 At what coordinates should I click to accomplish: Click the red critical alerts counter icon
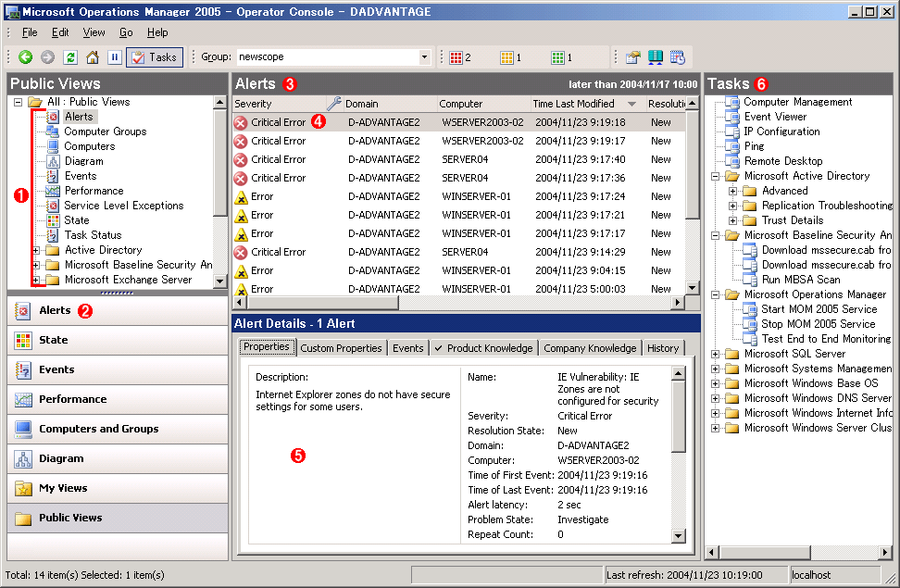click(456, 57)
